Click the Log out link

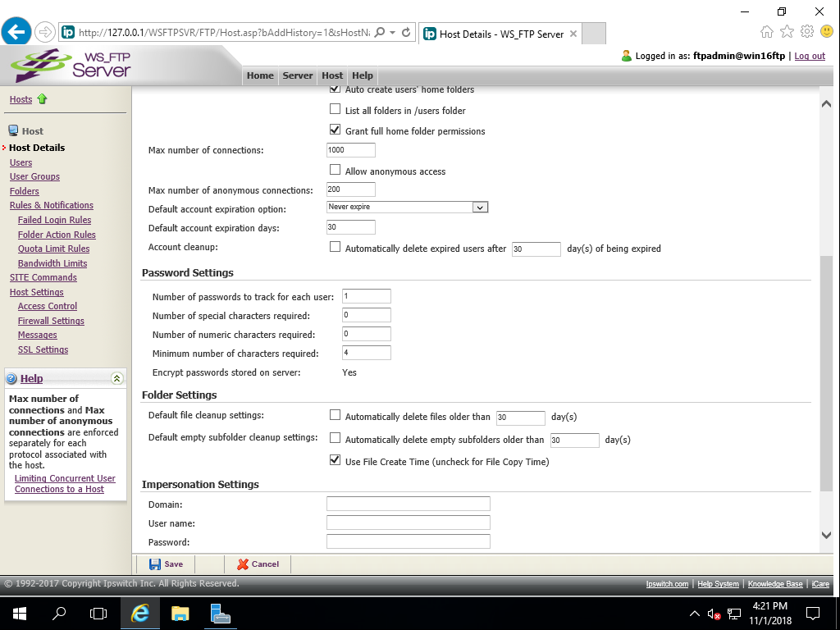coord(810,55)
